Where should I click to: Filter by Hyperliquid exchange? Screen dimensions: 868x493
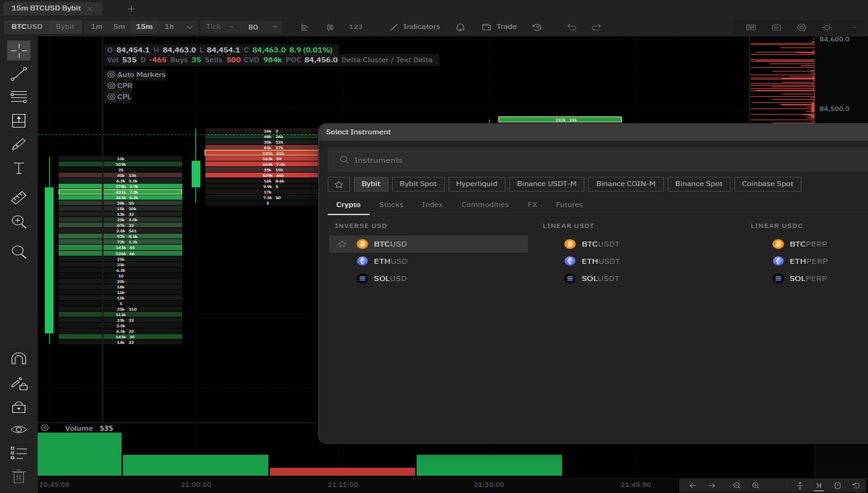[476, 184]
